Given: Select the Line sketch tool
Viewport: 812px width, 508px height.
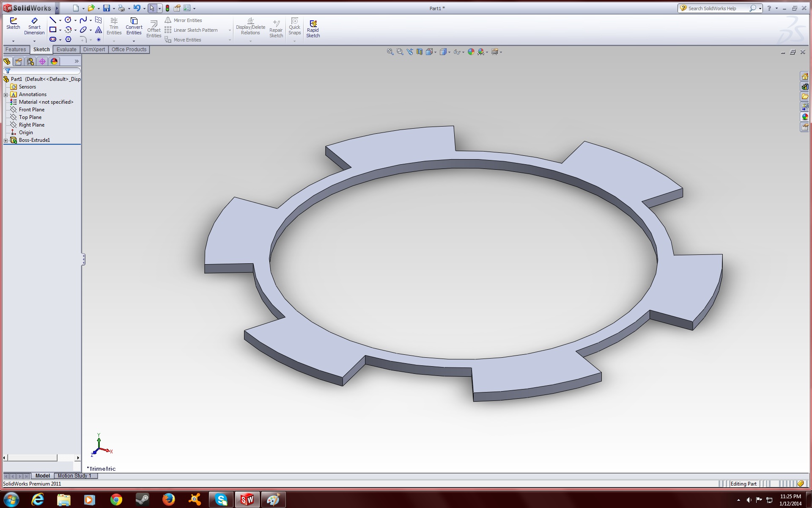Looking at the screenshot, I should [x=53, y=20].
